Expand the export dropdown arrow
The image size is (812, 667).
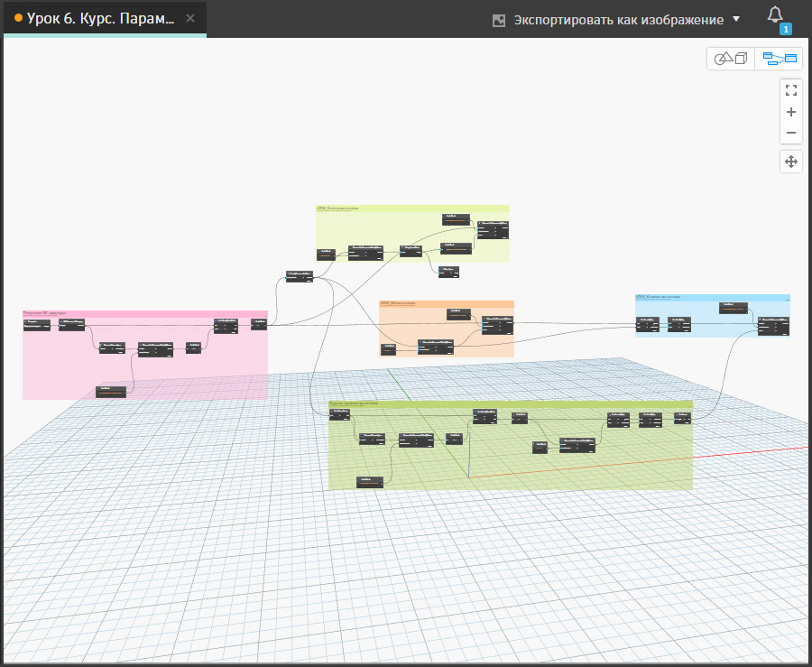coord(736,20)
